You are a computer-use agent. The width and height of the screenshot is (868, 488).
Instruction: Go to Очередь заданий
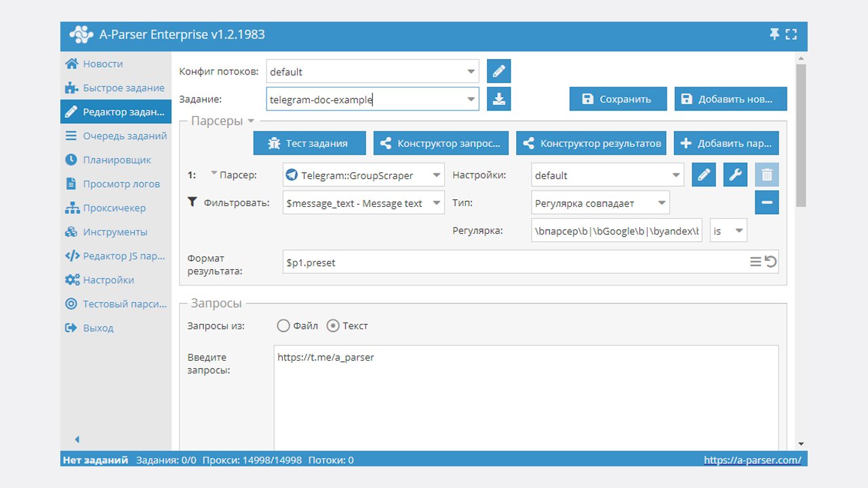(115, 136)
